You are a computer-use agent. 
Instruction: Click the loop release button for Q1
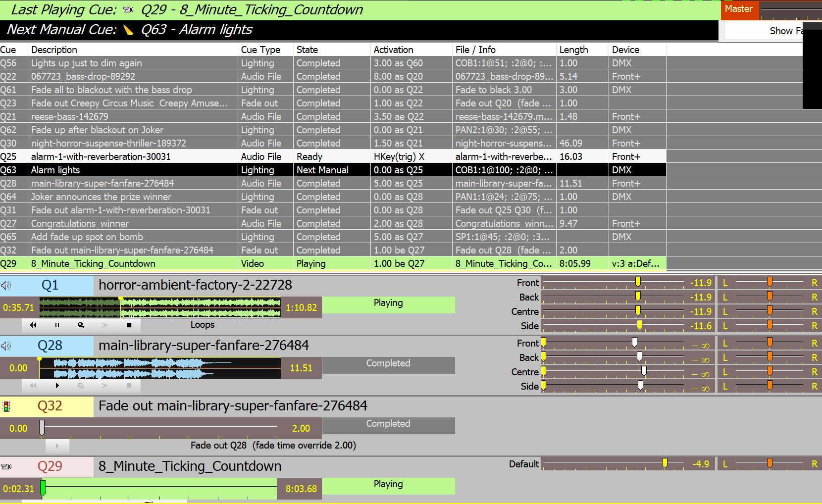click(x=81, y=325)
